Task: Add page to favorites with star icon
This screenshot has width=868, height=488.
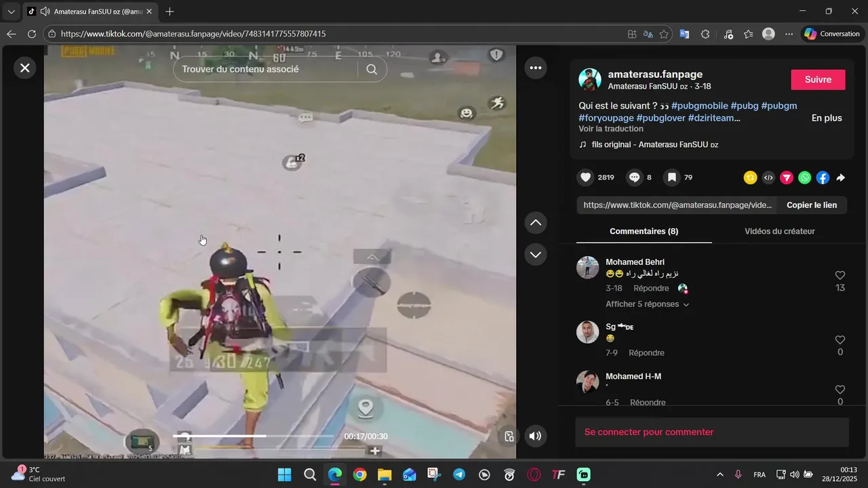Action: [x=664, y=34]
